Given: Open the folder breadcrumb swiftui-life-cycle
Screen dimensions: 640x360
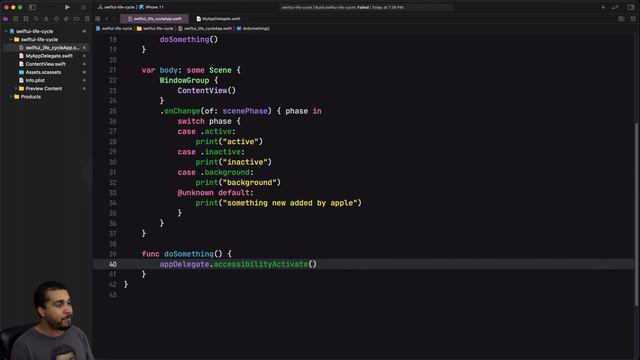Looking at the screenshot, I should coord(156,29).
